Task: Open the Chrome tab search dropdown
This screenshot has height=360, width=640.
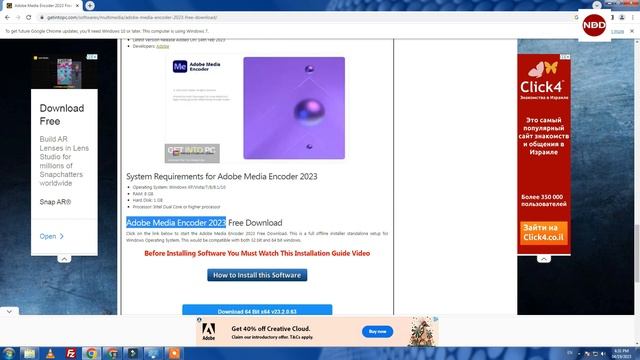Action: [597, 5]
